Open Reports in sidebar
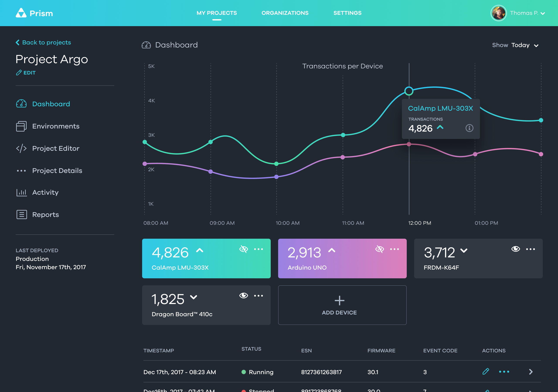The height and width of the screenshot is (392, 558). pyautogui.click(x=46, y=215)
